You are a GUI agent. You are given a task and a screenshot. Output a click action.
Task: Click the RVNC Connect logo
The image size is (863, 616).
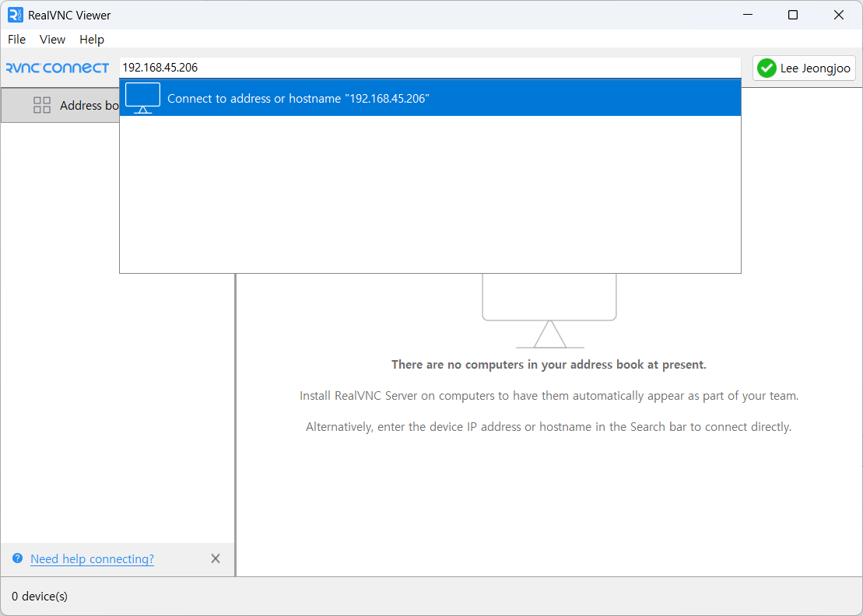point(58,68)
